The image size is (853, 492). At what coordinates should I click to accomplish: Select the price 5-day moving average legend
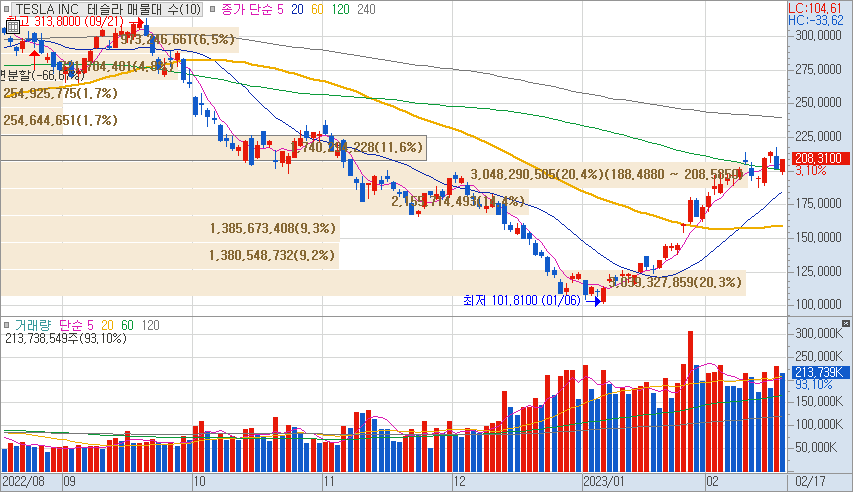coord(280,9)
